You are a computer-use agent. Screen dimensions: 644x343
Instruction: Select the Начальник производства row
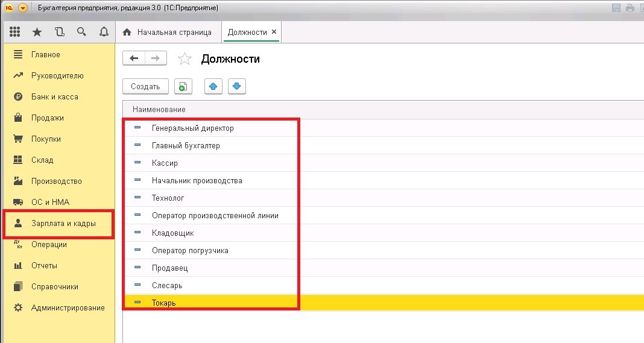coord(383,180)
